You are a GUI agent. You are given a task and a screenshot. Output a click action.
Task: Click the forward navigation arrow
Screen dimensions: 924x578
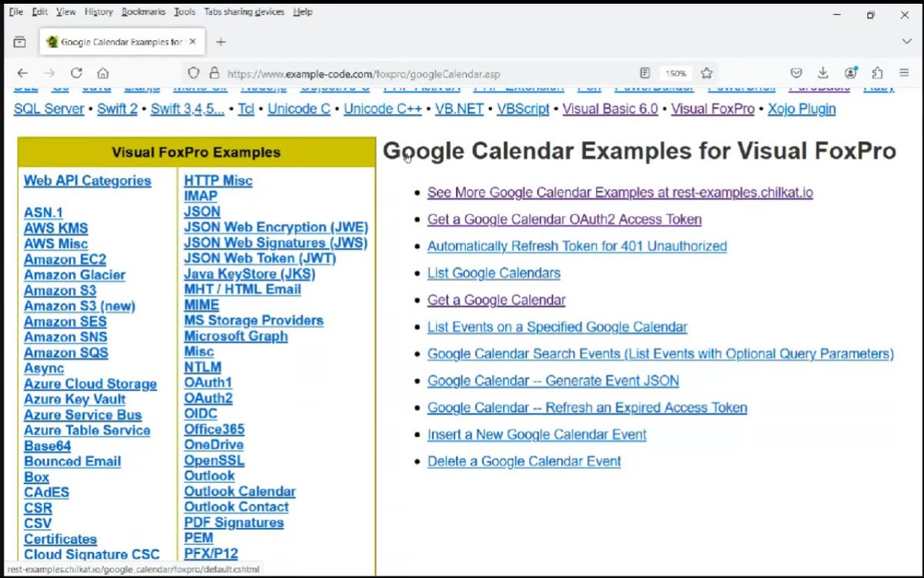tap(49, 73)
